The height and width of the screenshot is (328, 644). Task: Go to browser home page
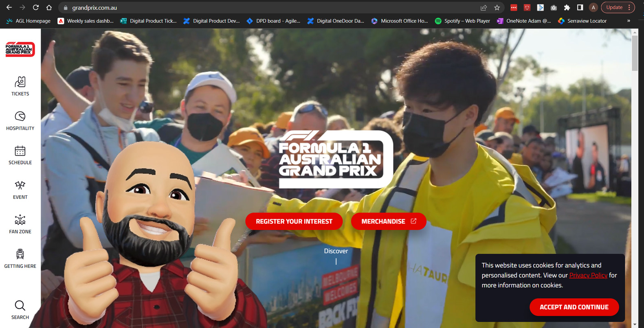point(49,7)
